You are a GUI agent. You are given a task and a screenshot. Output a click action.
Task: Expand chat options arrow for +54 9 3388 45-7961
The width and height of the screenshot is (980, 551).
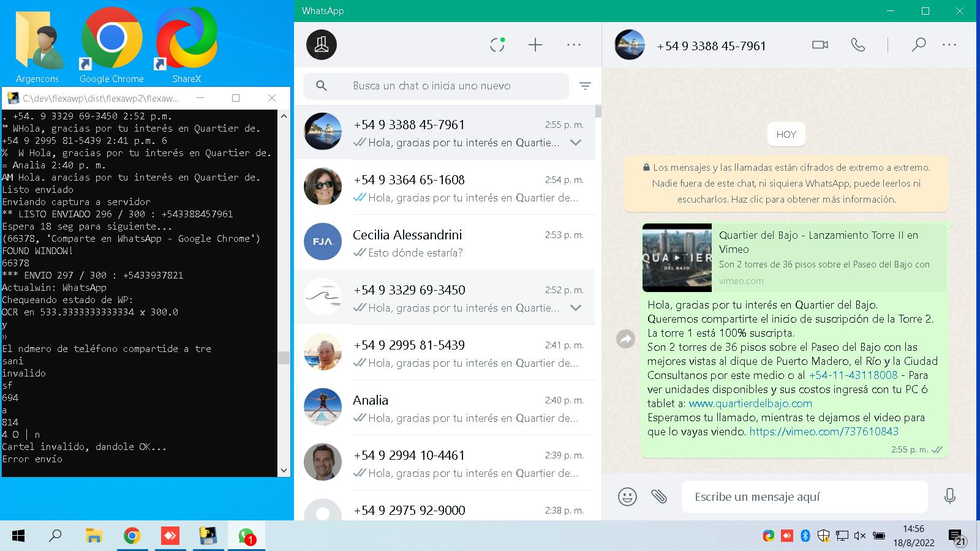576,143
